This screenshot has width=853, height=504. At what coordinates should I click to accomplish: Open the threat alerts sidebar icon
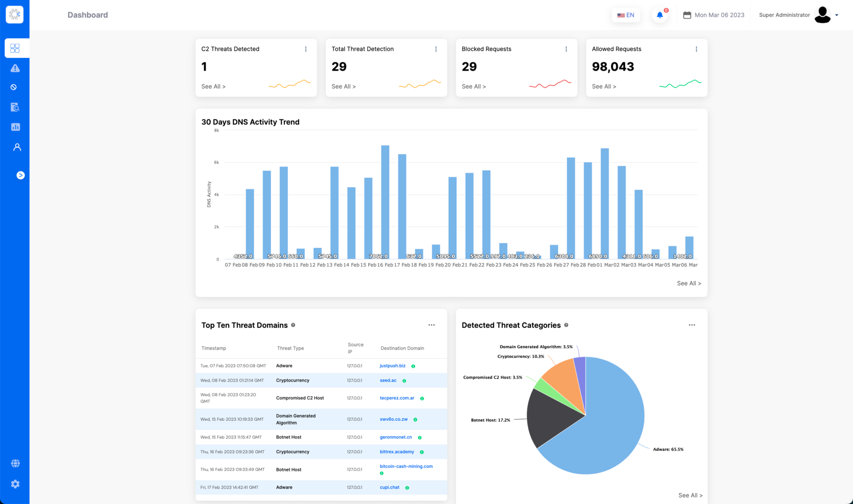tap(15, 68)
